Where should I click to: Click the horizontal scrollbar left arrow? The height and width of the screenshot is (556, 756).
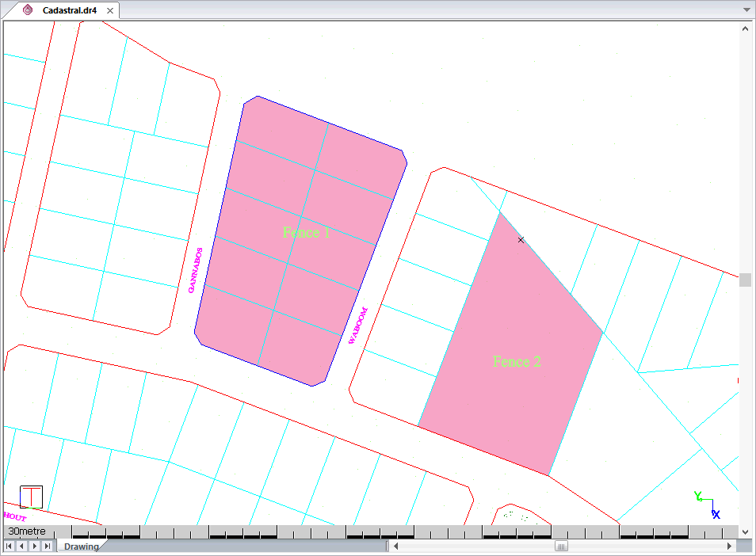click(399, 546)
